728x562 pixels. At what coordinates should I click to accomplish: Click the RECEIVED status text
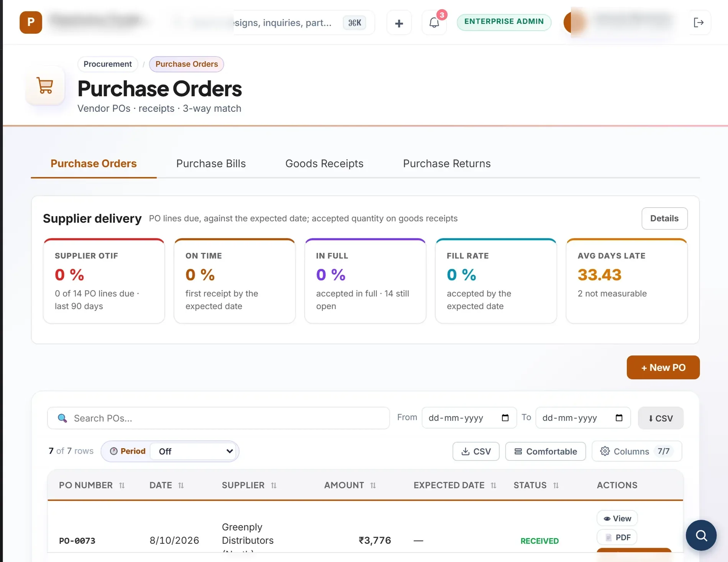(x=539, y=541)
